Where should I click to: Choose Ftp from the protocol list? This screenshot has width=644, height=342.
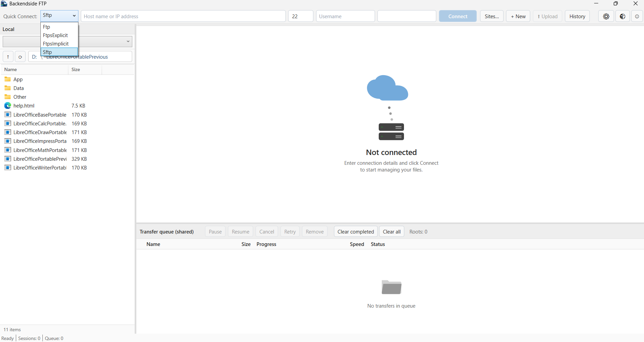click(59, 27)
